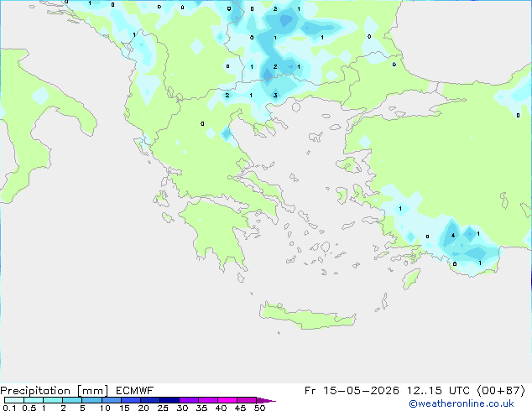The image size is (532, 411).
Task: Select the 2–5 mm legend swatch
Action: pyautogui.click(x=72, y=400)
